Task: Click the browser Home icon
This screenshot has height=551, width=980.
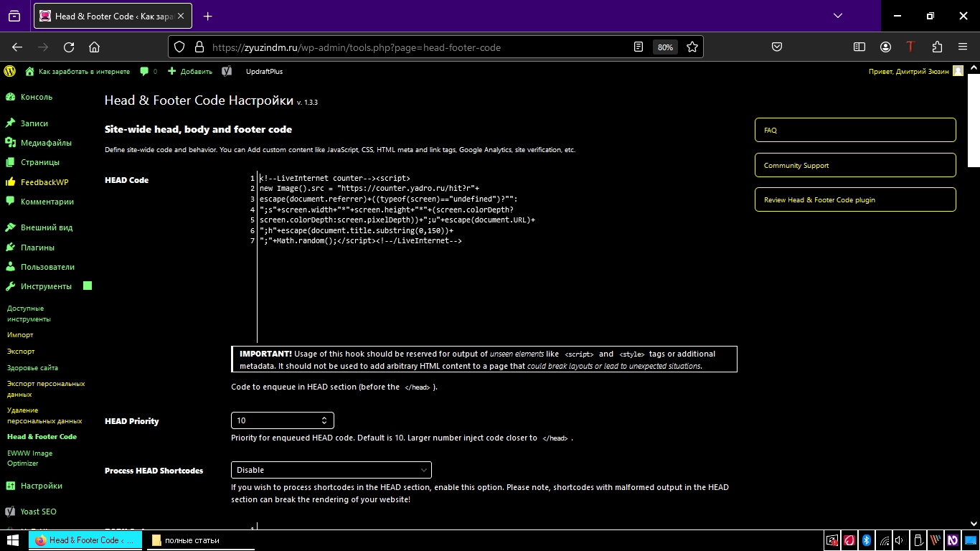Action: (94, 47)
